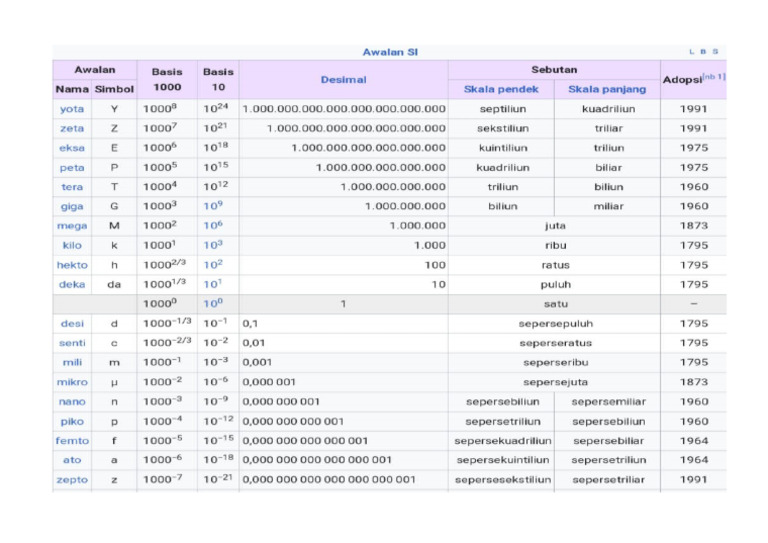Select the puluh cell
This screenshot has height=543, width=768.
pyautogui.click(x=555, y=284)
